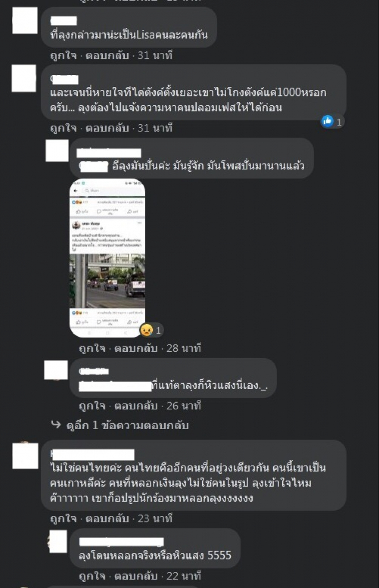Expand "ดูอีก 1 ข้อความตอบกลับ" replies

coord(127,426)
